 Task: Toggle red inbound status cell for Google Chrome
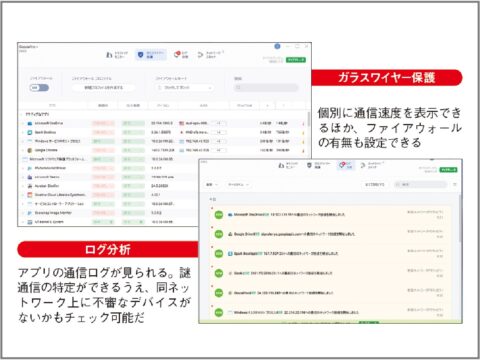[x=103, y=150]
